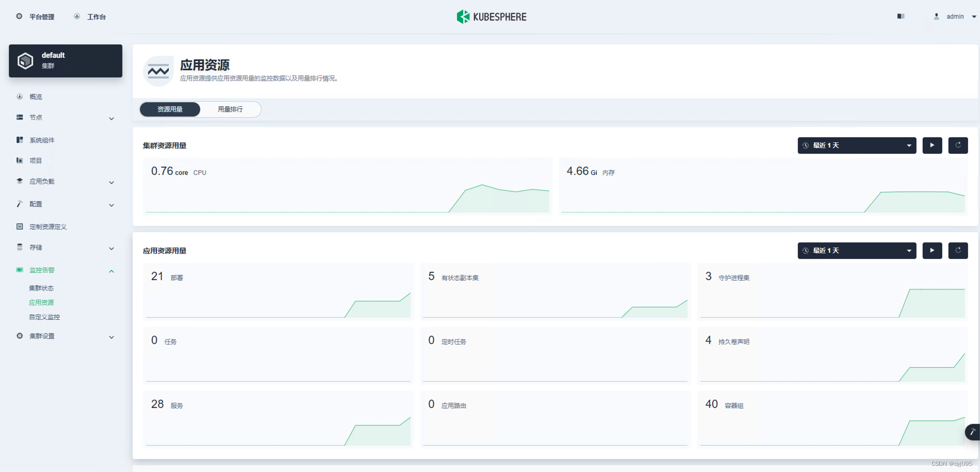Open the 21 部署 deployments card
The height and width of the screenshot is (472, 980).
click(279, 291)
